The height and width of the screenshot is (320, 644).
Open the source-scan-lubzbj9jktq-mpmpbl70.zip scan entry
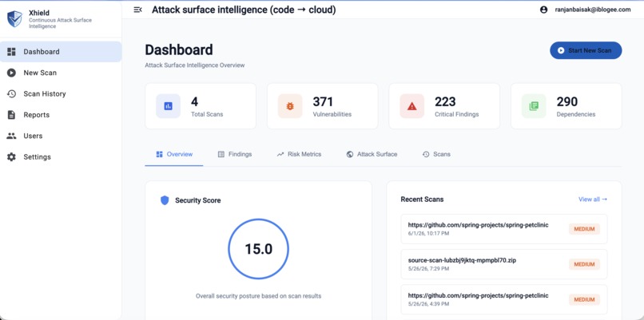point(504,264)
